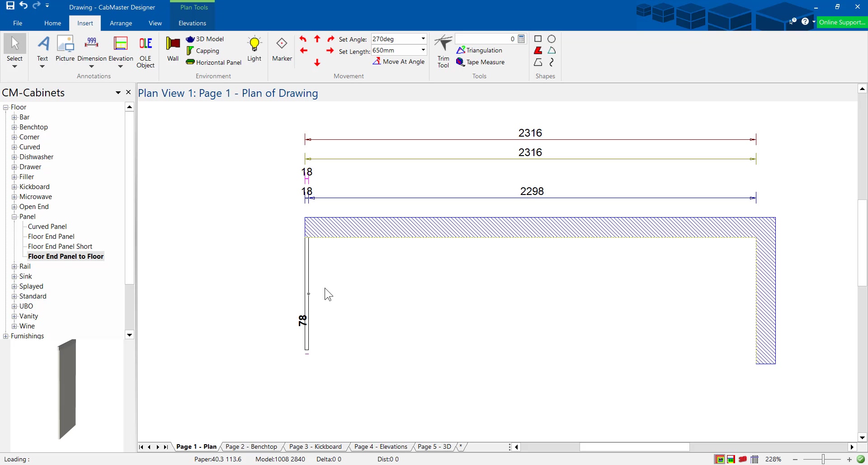
Task: Click the turn-right red arrow
Action: tap(331, 39)
